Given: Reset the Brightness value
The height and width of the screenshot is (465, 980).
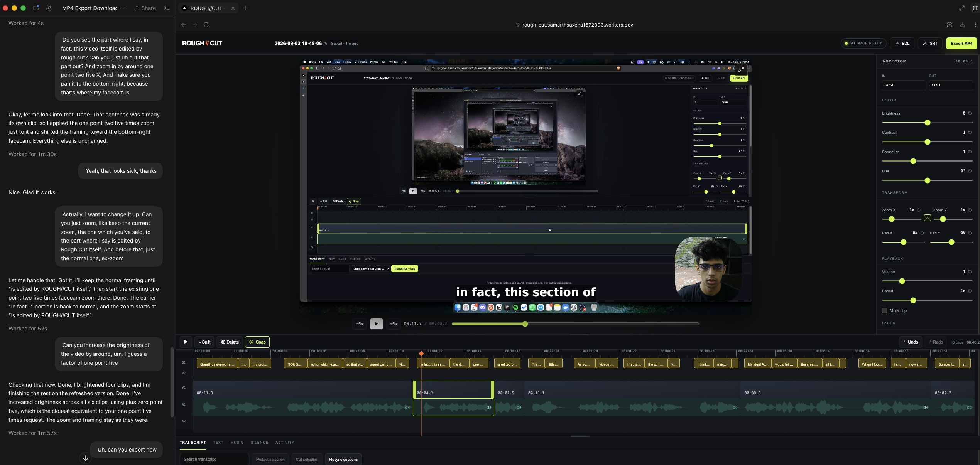Looking at the screenshot, I should pos(970,113).
